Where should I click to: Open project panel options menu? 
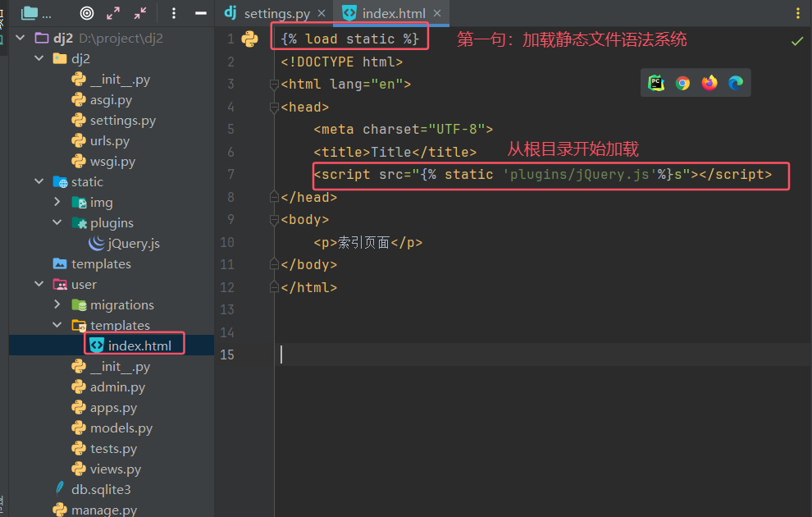[x=174, y=13]
